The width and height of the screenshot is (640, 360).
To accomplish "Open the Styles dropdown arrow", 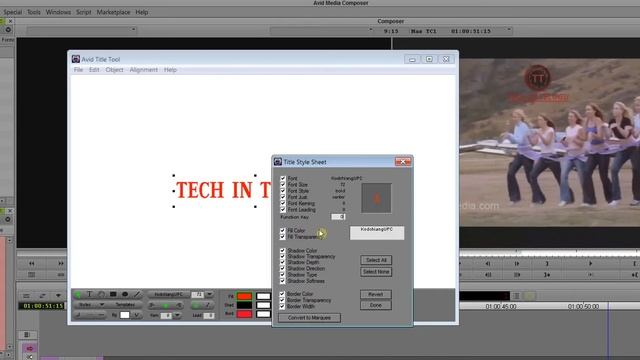I will tap(102, 305).
